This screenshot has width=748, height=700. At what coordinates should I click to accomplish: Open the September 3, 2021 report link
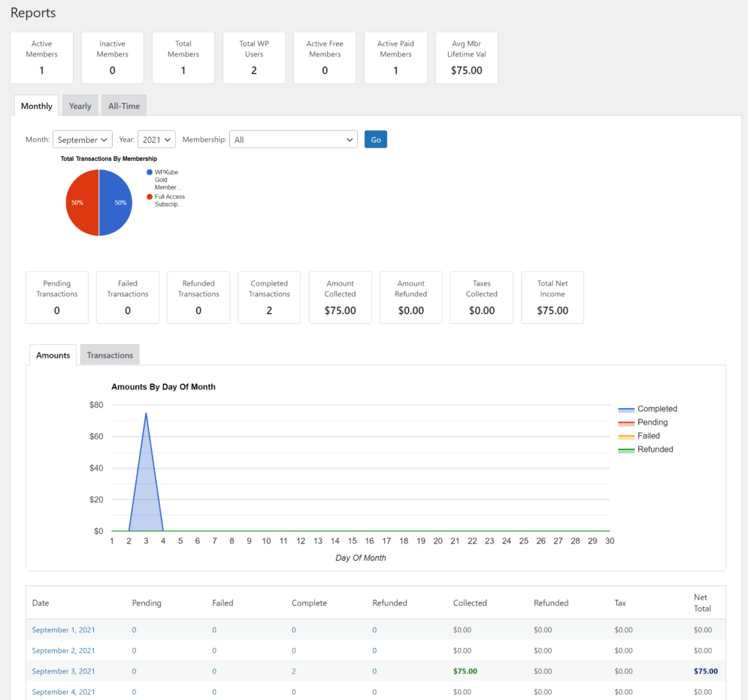point(63,671)
